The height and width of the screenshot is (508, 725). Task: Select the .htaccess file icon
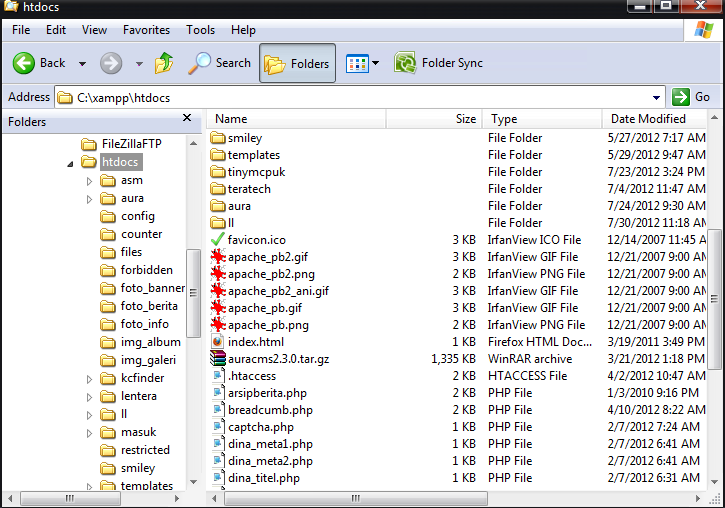click(218, 376)
